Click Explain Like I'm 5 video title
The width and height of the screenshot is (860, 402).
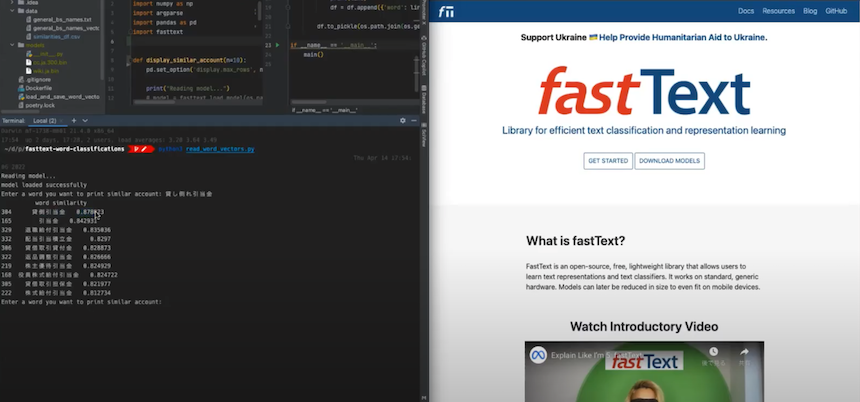[597, 355]
